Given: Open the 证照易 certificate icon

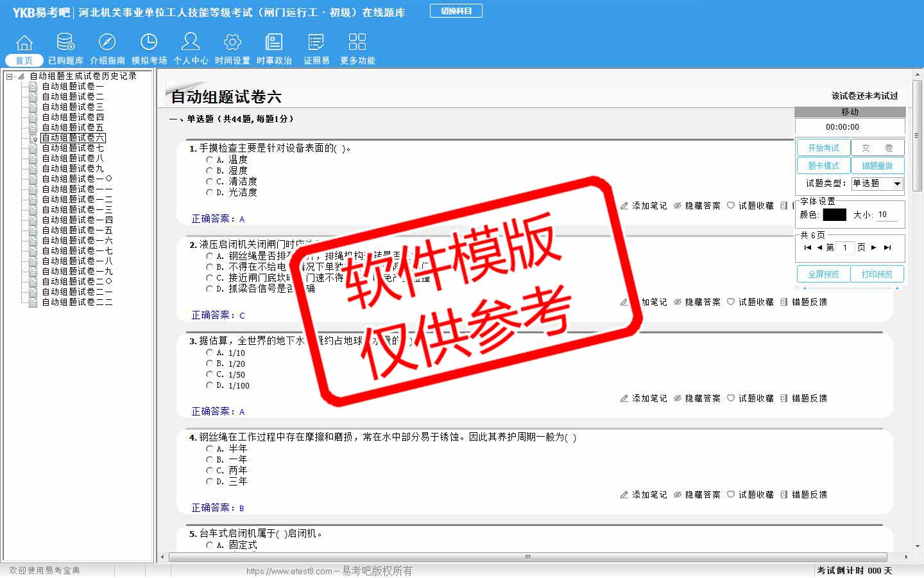Looking at the screenshot, I should (x=316, y=43).
